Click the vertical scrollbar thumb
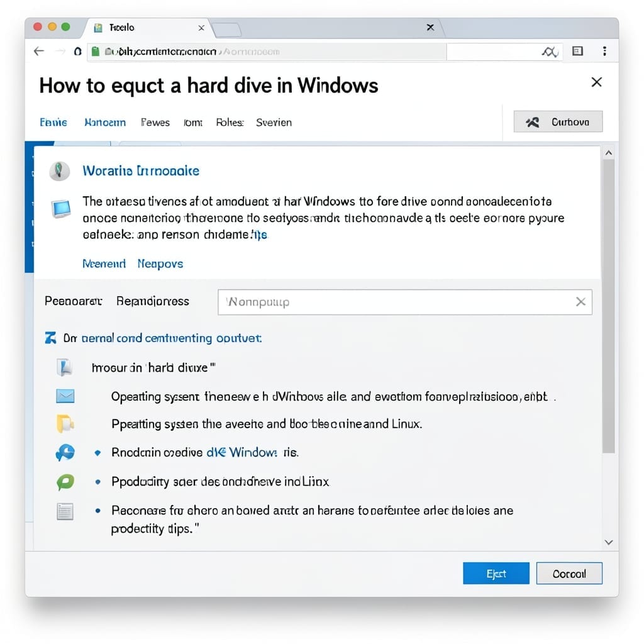This screenshot has width=644, height=644. [609, 306]
